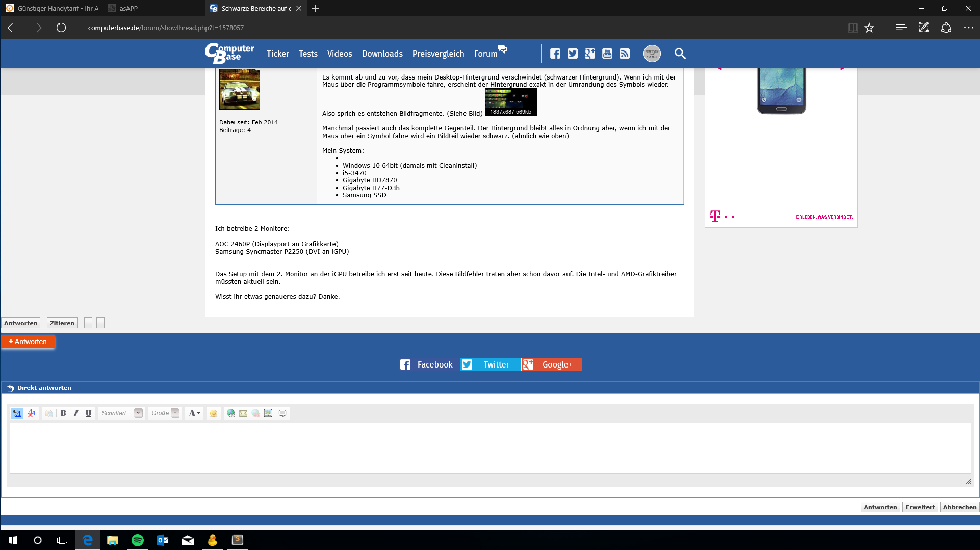This screenshot has height=550, width=980.
Task: Click the gray Antworten button beside Zitieren
Action: pyautogui.click(x=21, y=323)
